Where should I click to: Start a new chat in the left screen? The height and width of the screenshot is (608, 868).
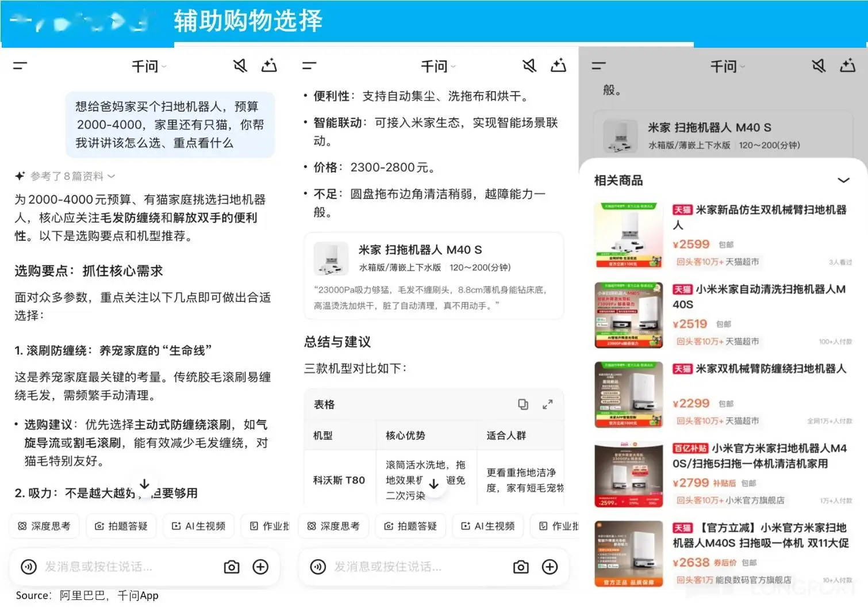[x=269, y=66]
